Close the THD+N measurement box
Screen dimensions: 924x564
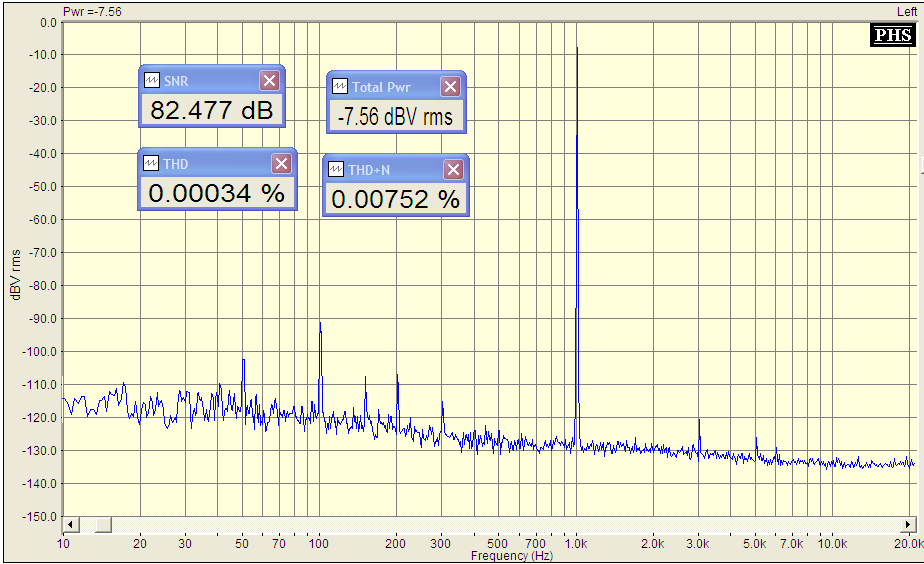[x=453, y=170]
